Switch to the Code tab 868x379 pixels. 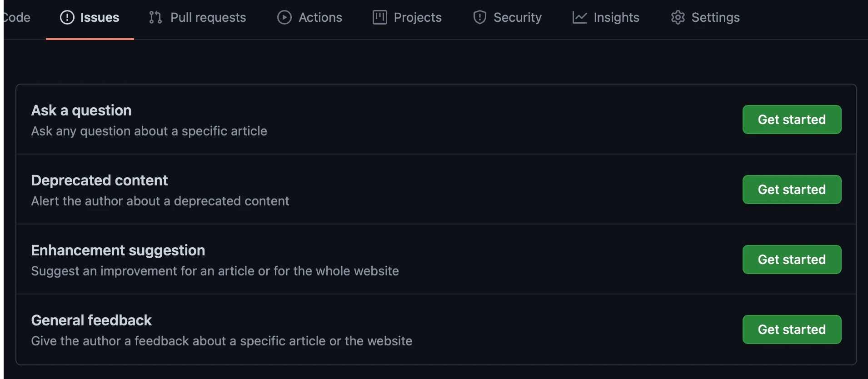(x=17, y=17)
